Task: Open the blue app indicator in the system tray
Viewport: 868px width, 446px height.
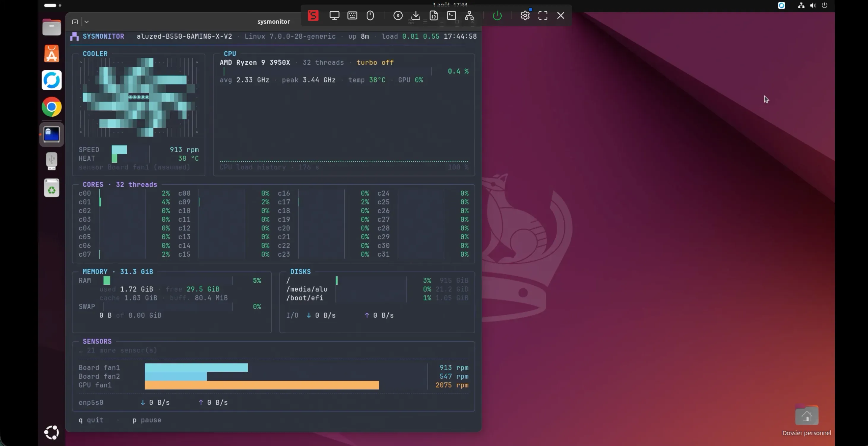Action: point(781,5)
